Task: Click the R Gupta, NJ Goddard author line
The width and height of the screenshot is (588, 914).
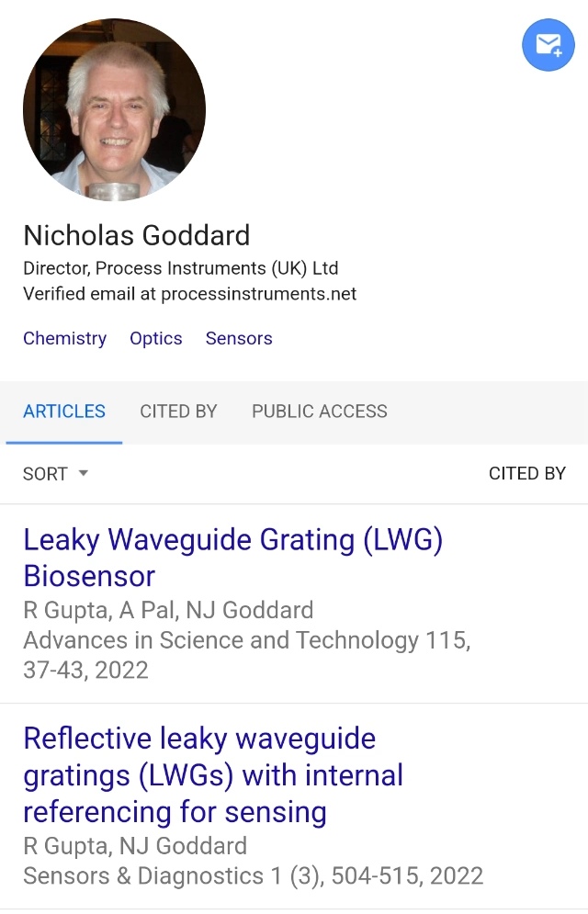Action: [135, 846]
